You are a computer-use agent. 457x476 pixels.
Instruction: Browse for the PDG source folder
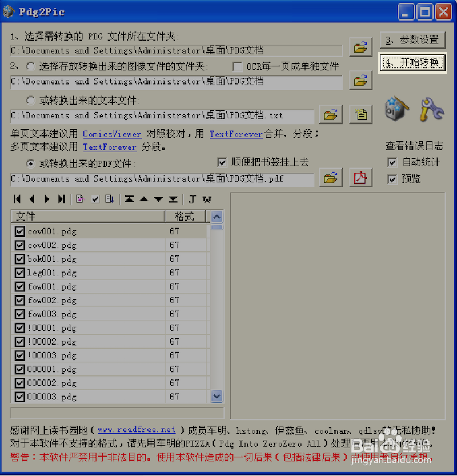(x=360, y=47)
